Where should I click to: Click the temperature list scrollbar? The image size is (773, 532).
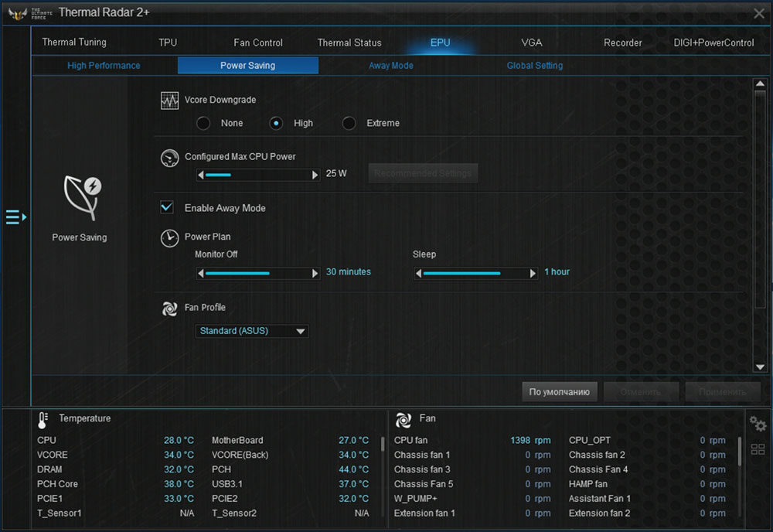[383, 443]
